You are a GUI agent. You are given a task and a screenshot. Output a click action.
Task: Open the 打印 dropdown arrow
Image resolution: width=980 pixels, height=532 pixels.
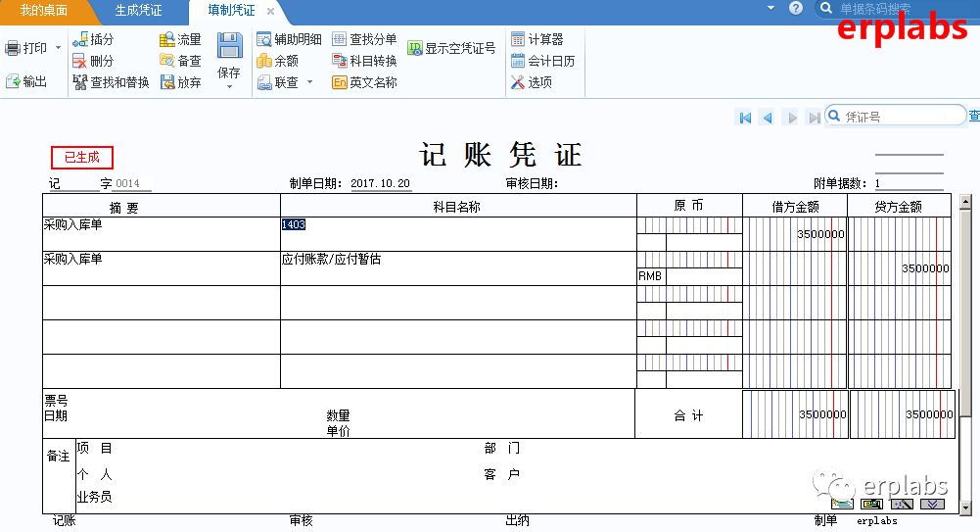click(x=58, y=48)
